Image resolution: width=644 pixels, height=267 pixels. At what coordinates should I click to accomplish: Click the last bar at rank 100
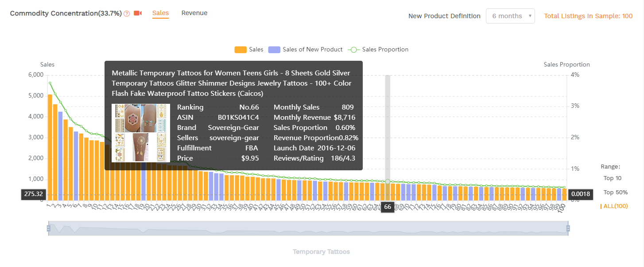(x=564, y=194)
